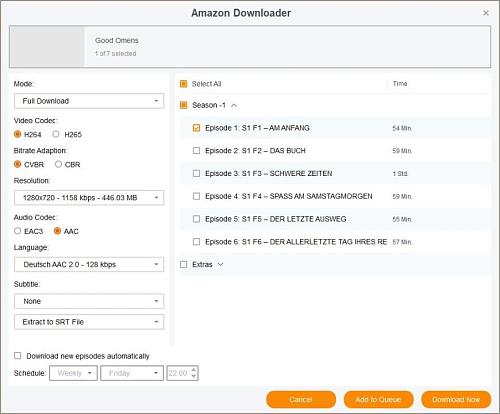This screenshot has height=414, width=500.
Task: Open the Extract to SRT File dropdown
Action: [89, 322]
